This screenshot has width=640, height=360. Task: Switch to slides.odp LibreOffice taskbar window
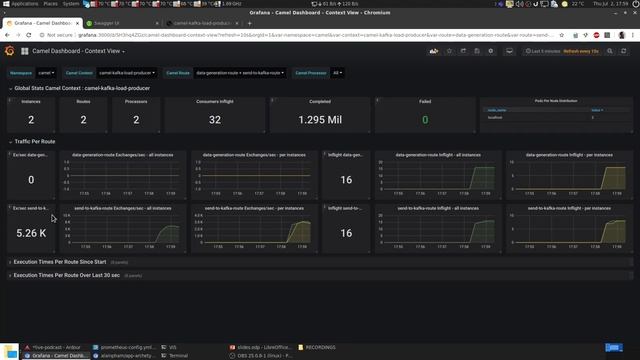[x=260, y=347]
